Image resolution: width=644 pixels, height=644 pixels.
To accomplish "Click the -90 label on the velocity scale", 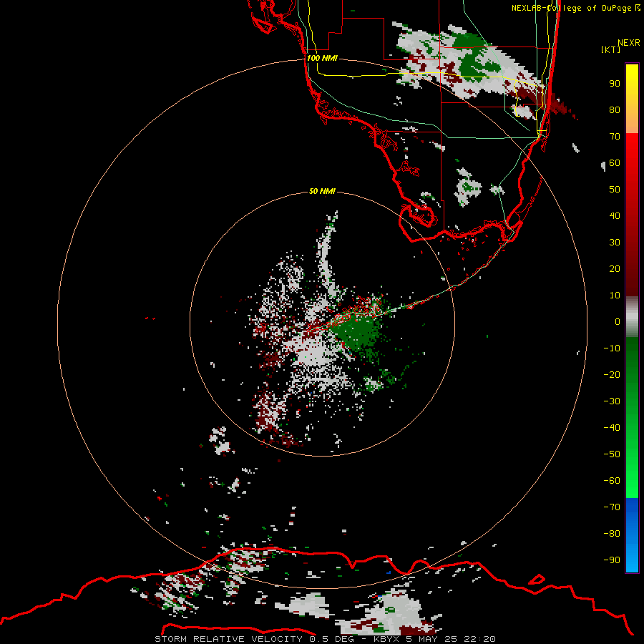I will (612, 560).
